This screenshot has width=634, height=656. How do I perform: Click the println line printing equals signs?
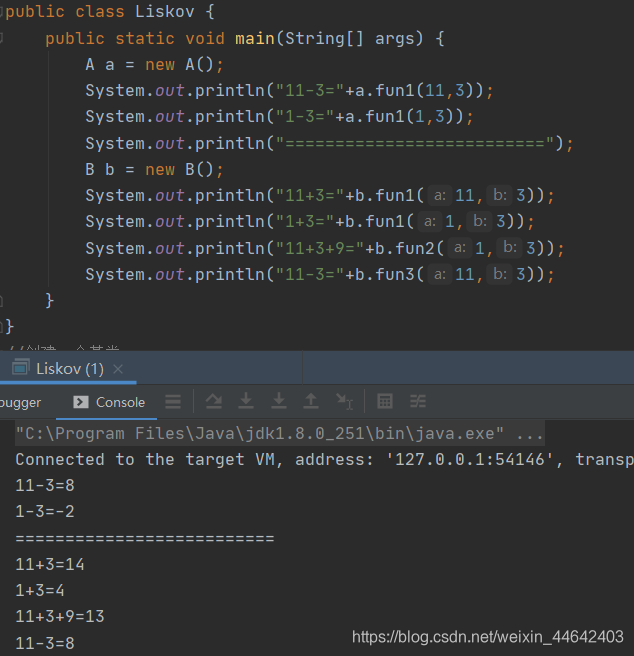(329, 144)
